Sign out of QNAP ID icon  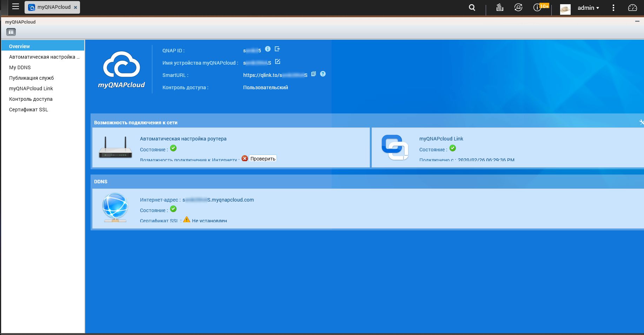coord(277,49)
